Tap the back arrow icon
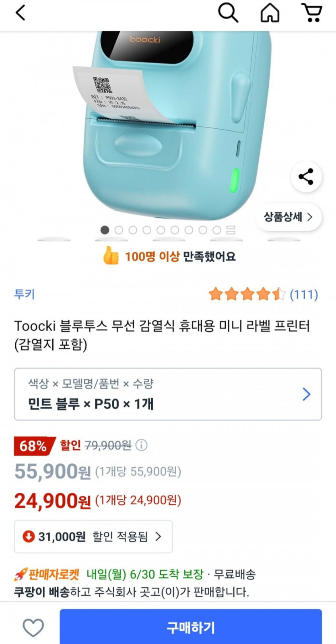 click(20, 13)
